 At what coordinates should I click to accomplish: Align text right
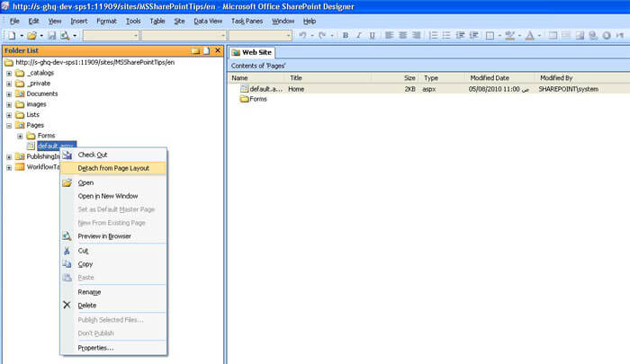pyautogui.click(x=417, y=35)
